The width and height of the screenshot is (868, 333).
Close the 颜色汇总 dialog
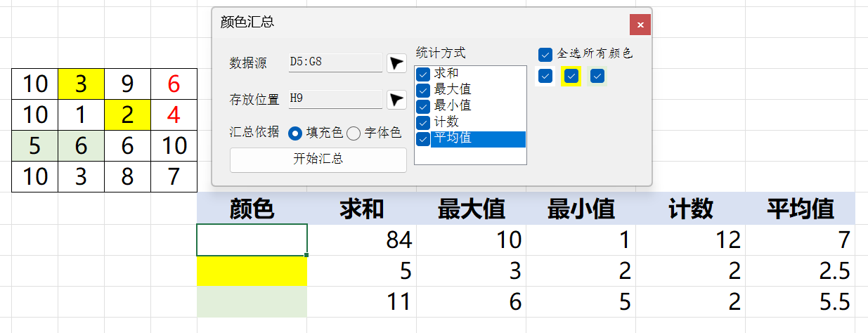[640, 25]
